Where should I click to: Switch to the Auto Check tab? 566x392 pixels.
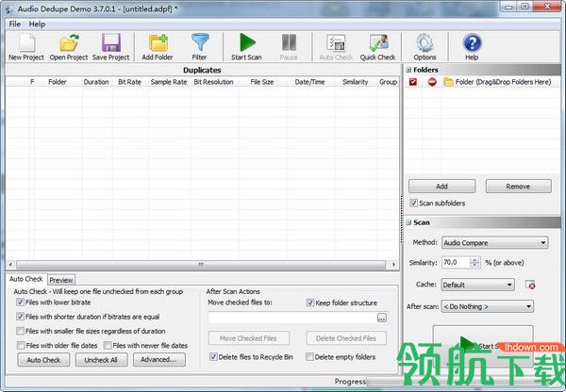click(26, 279)
